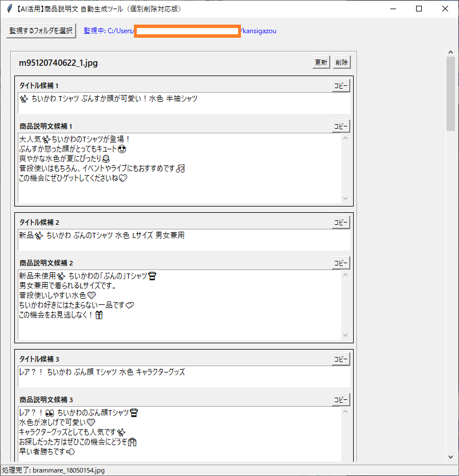Click the main window scrollbar down arrow
459x476 pixels.
450,457
